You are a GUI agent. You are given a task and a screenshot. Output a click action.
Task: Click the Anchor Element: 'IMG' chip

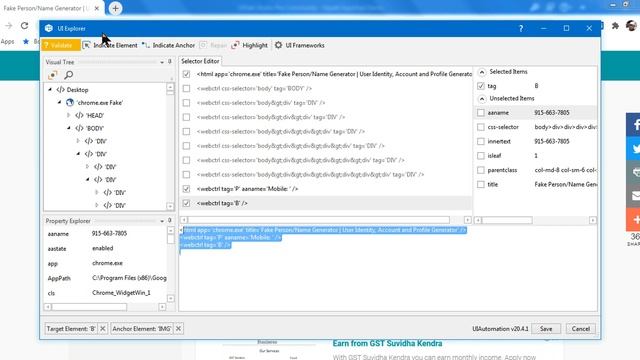coord(142,329)
